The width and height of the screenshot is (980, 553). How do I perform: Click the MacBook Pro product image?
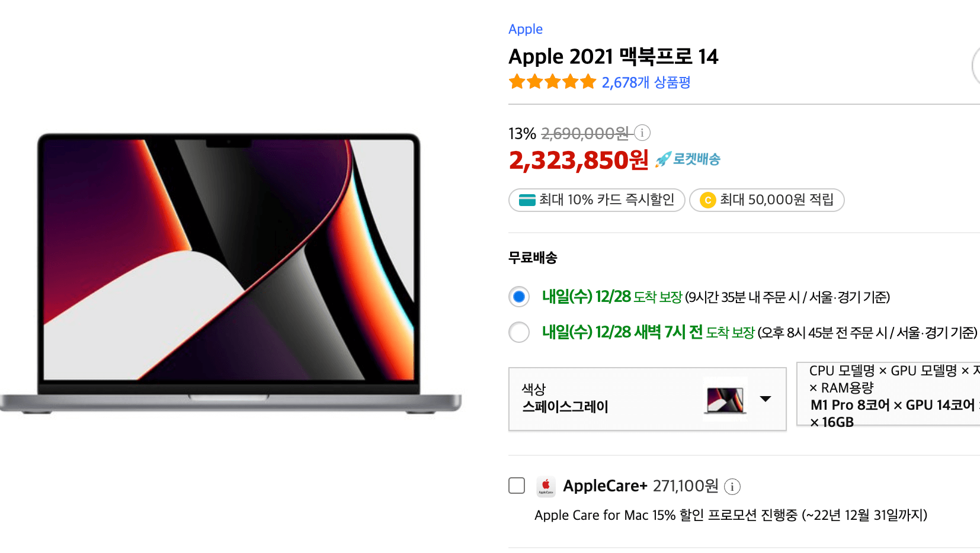(x=231, y=274)
